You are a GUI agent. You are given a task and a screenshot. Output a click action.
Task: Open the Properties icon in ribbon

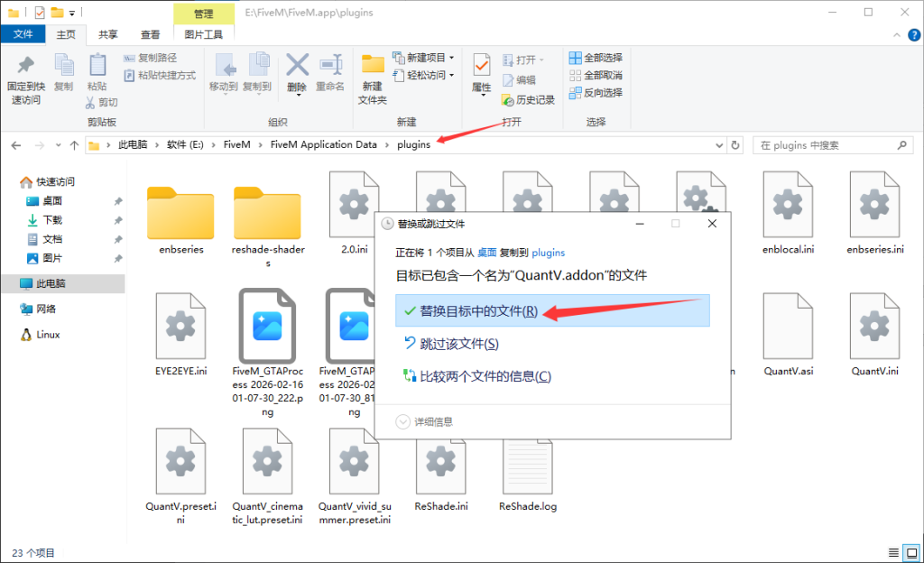(482, 68)
